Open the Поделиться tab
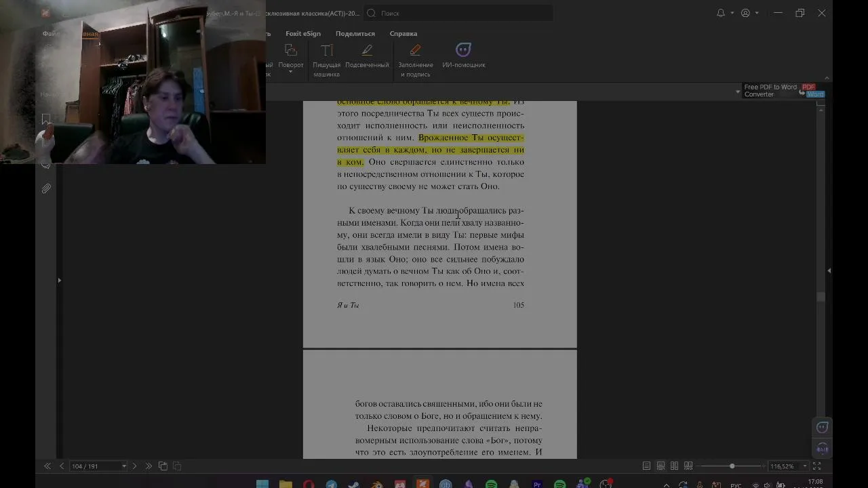 [355, 33]
